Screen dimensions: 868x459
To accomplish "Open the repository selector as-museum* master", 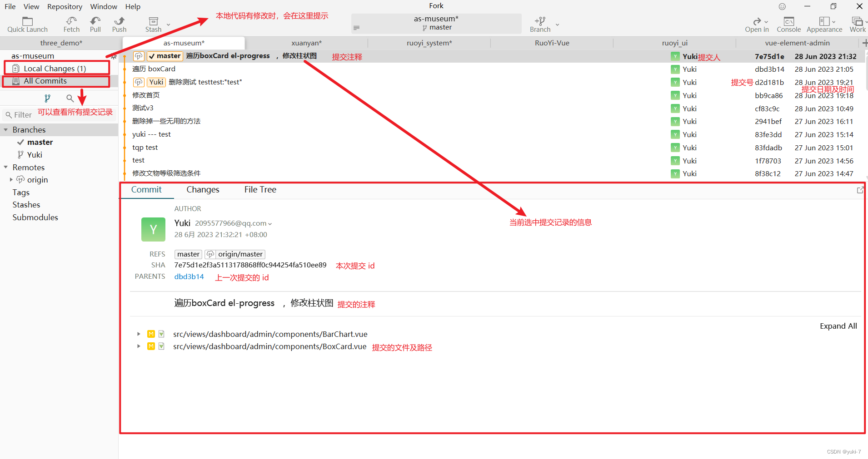I will (x=436, y=23).
